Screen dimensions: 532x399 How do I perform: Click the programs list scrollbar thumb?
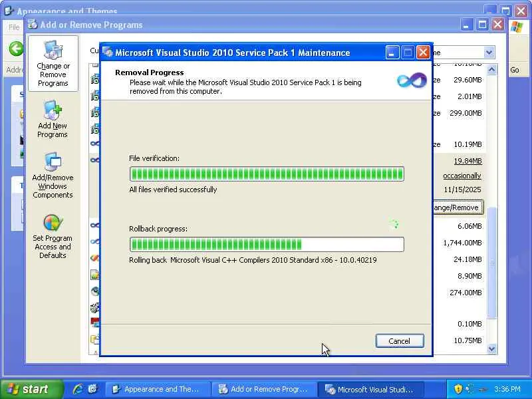click(491, 263)
